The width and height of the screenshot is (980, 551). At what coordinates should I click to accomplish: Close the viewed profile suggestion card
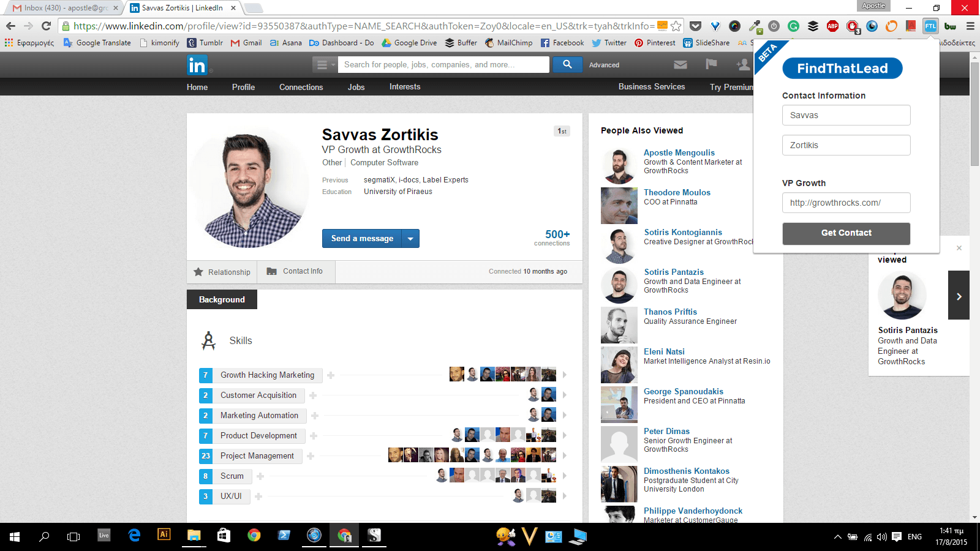tap(959, 248)
